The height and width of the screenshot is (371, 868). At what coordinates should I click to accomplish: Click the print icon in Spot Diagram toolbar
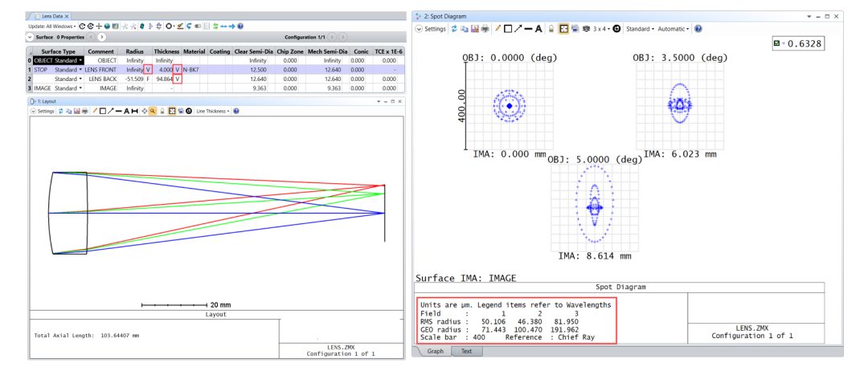(x=485, y=29)
